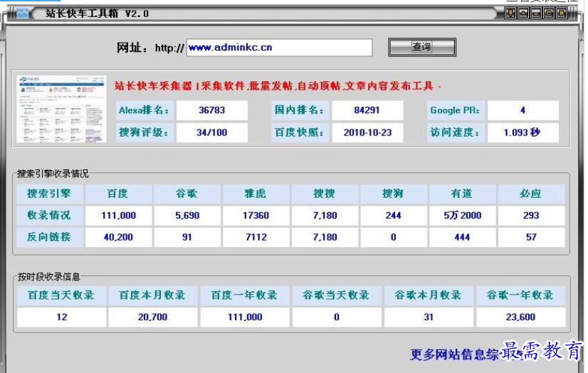Select the 百度快照 date 2010-10-23
Viewport: 588px width, 373px height.
[x=367, y=132]
